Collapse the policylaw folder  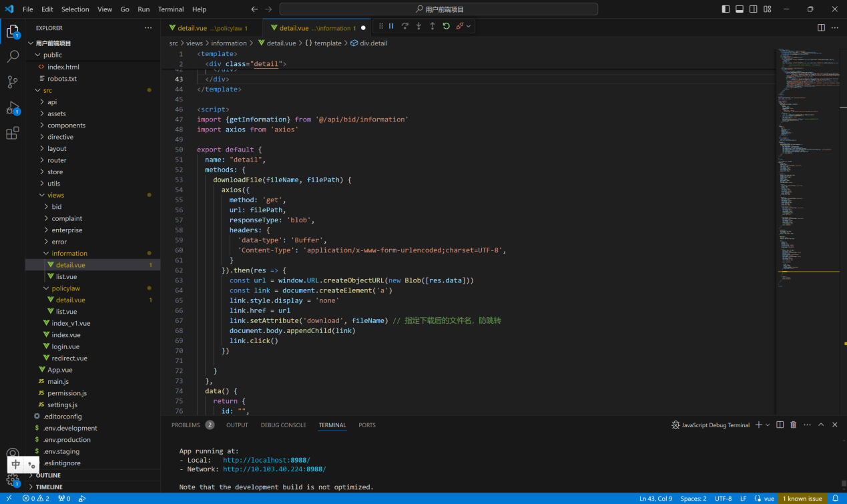[x=65, y=288]
